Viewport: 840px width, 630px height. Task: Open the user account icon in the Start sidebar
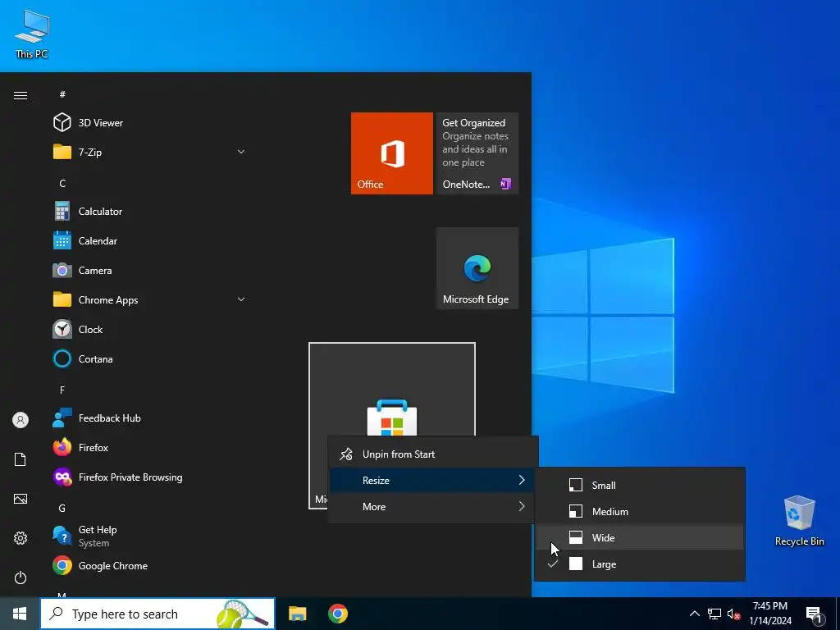click(21, 420)
